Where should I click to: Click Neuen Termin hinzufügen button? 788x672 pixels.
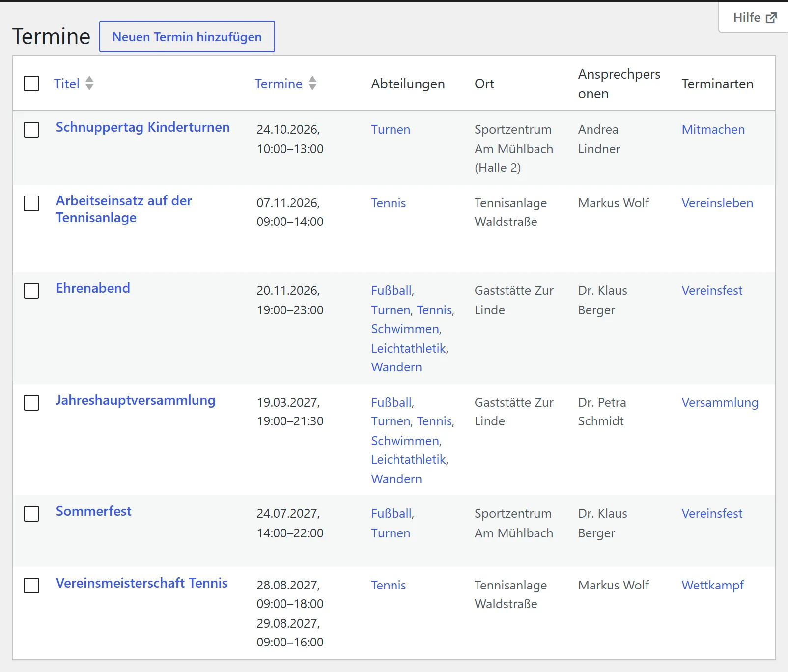coord(187,36)
